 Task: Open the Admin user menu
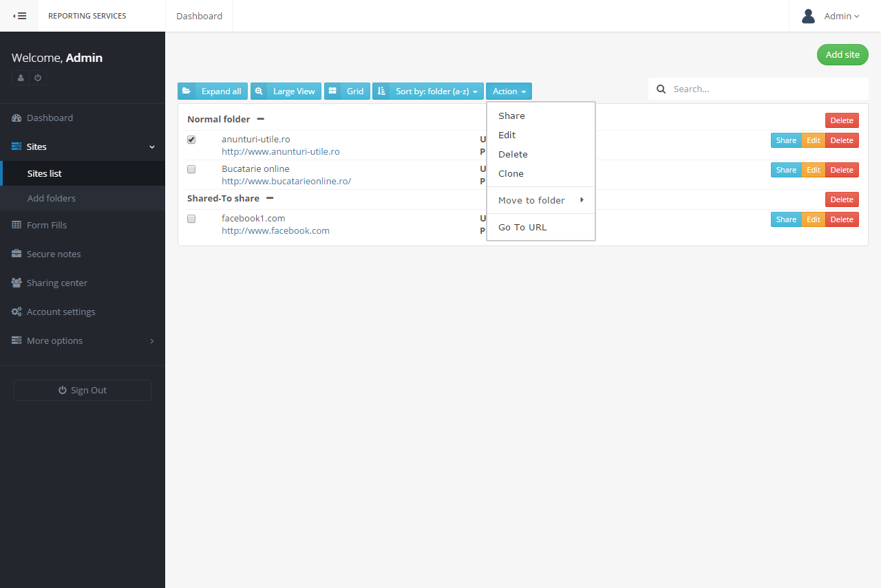pyautogui.click(x=834, y=16)
